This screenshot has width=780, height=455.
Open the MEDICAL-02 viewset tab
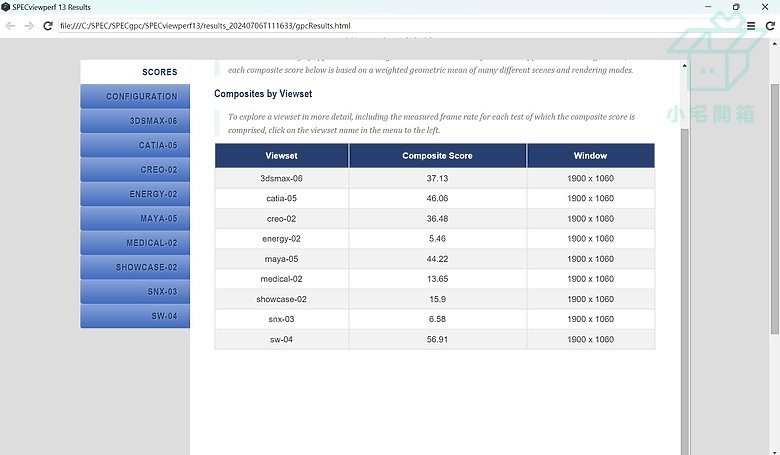135,243
